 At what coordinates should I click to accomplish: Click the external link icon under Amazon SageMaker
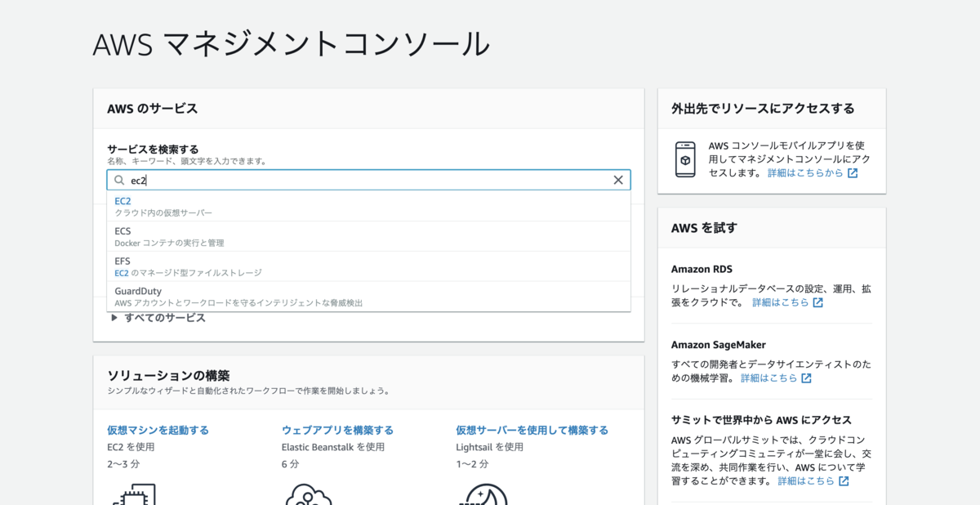pos(806,378)
